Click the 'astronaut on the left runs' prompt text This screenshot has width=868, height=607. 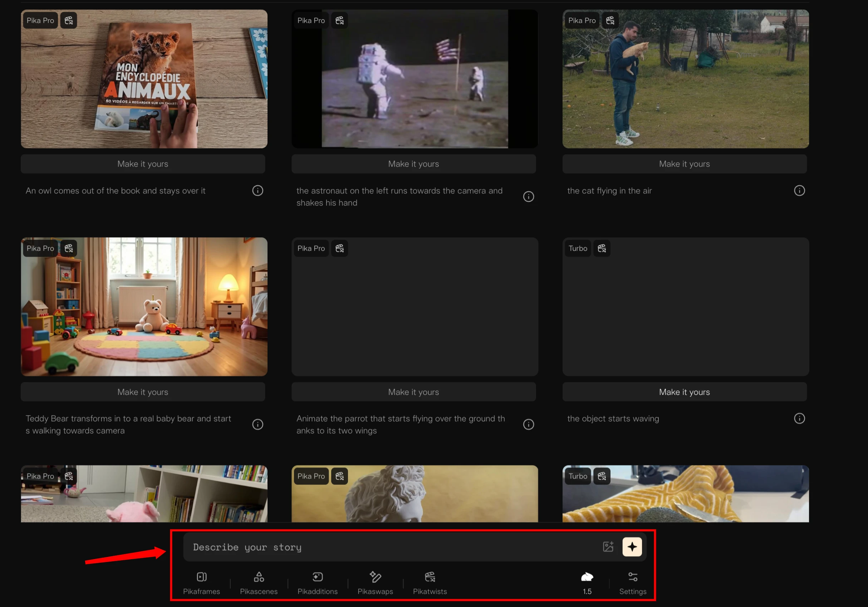coord(399,197)
